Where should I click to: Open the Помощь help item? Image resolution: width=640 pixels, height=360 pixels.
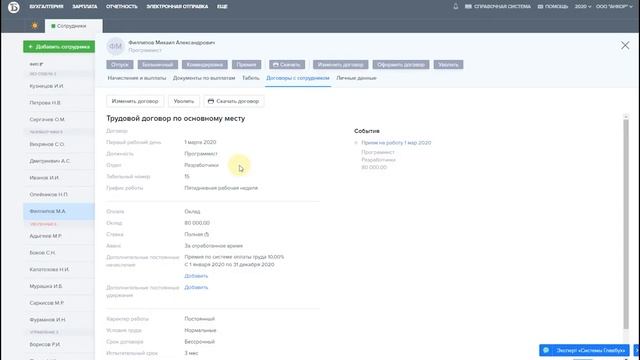pos(553,7)
